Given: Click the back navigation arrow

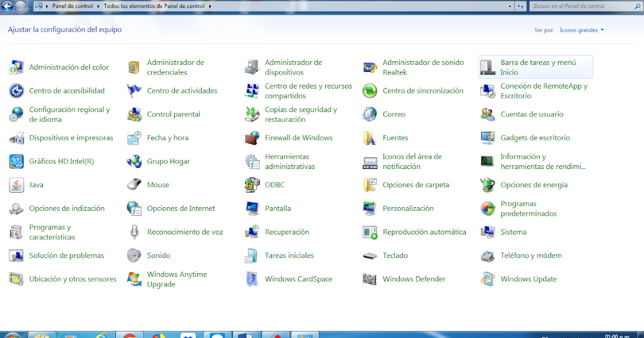Looking at the screenshot, I should click(x=6, y=6).
